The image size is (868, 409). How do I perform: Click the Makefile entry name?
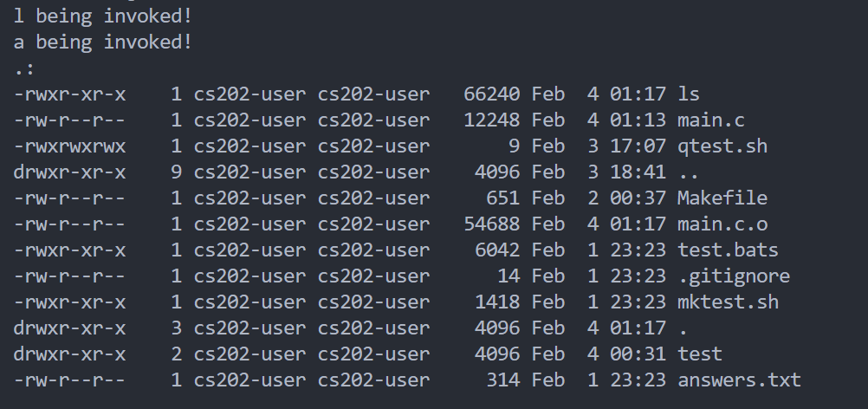pos(722,198)
